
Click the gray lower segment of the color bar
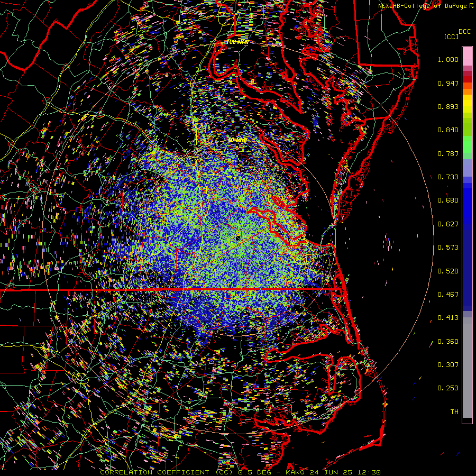[x=467, y=368]
